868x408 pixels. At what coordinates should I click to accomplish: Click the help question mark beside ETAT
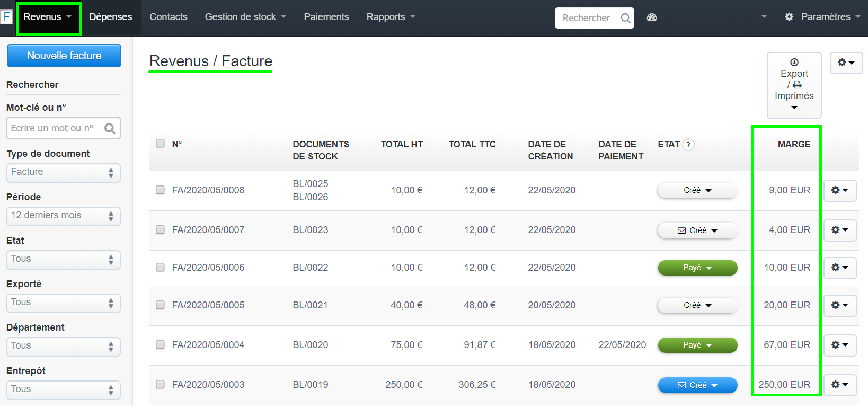(x=688, y=145)
